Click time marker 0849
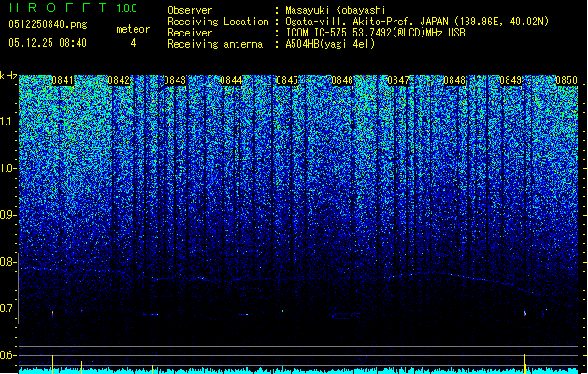The width and height of the screenshot is (588, 374). pos(510,80)
